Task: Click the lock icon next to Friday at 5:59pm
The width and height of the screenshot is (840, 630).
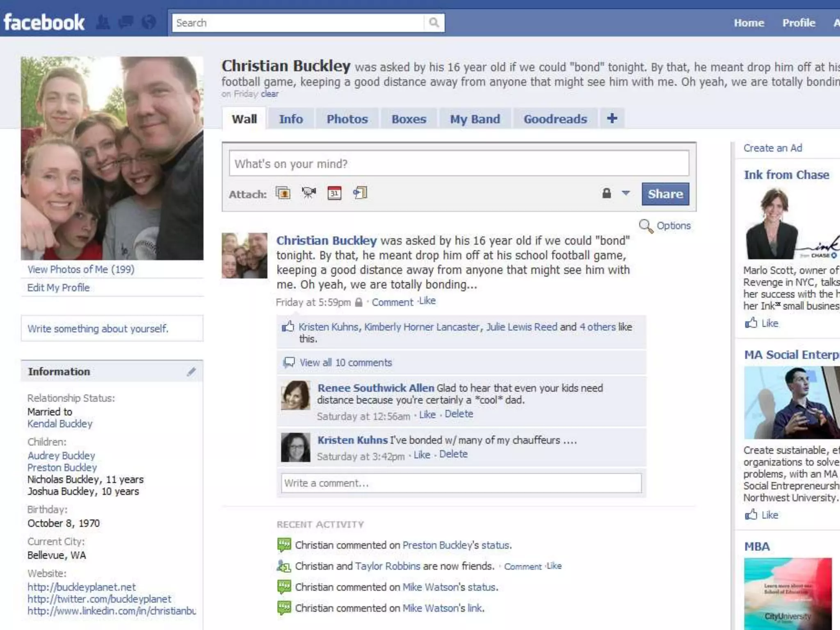Action: point(358,302)
